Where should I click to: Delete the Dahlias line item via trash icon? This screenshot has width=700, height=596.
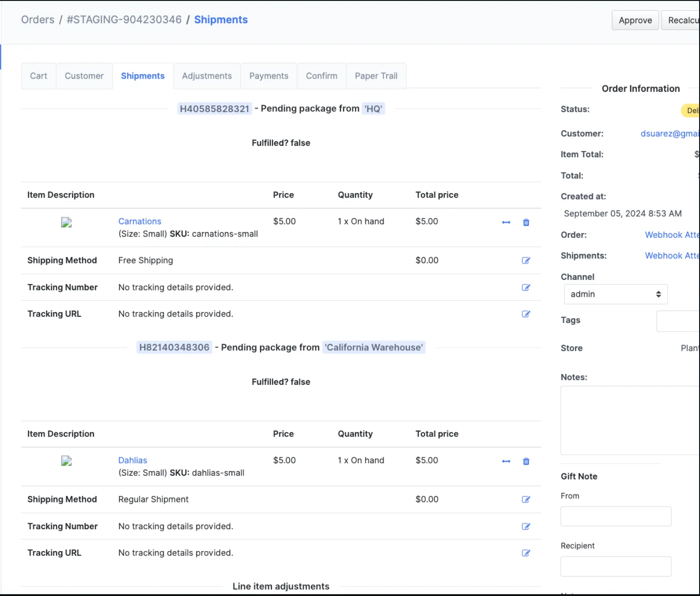(x=526, y=461)
